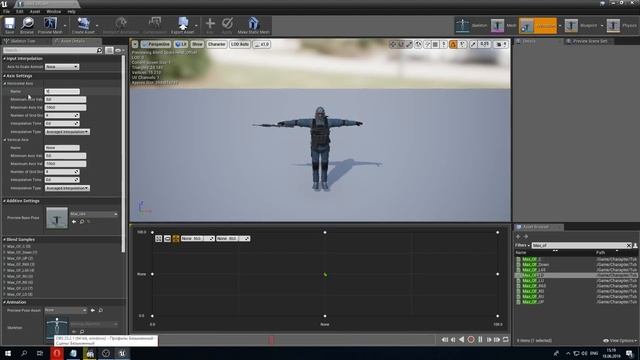640x360 pixels.
Task: Open the File menu
Action: 7,11
